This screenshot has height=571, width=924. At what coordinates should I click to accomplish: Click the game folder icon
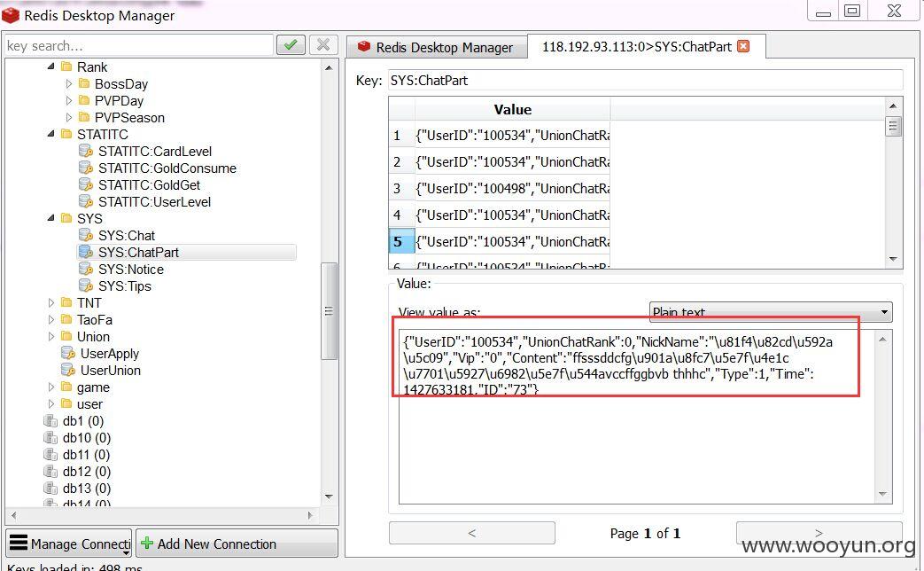tap(66, 387)
